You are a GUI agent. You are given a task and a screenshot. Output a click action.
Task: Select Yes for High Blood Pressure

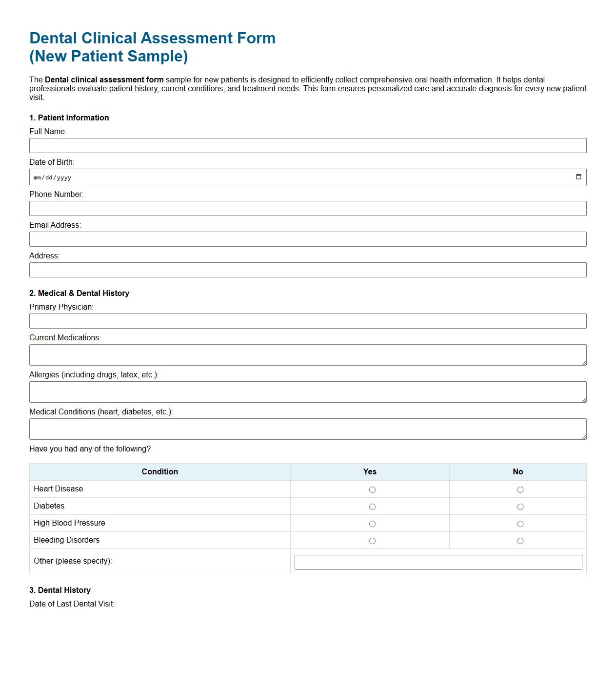372,523
